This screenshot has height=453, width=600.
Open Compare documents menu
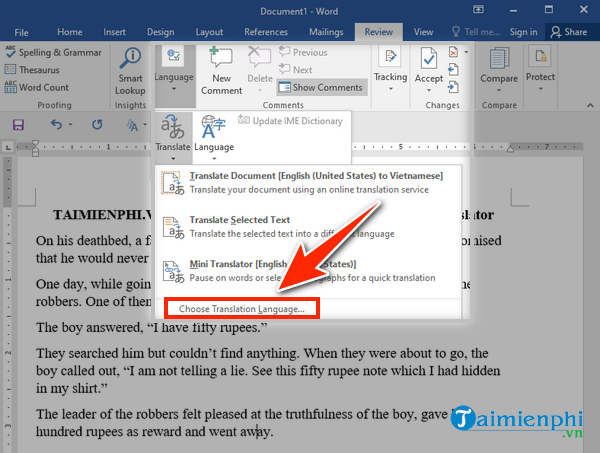pyautogui.click(x=499, y=71)
